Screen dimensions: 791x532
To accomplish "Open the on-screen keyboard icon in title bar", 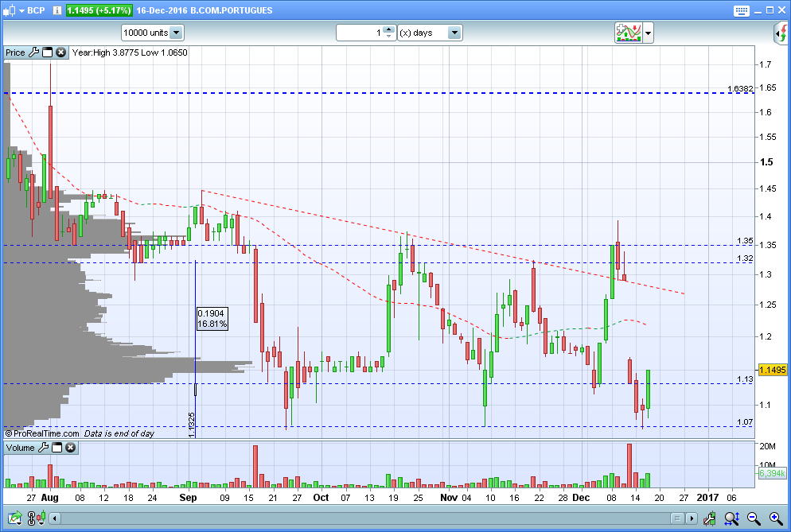I will point(741,10).
